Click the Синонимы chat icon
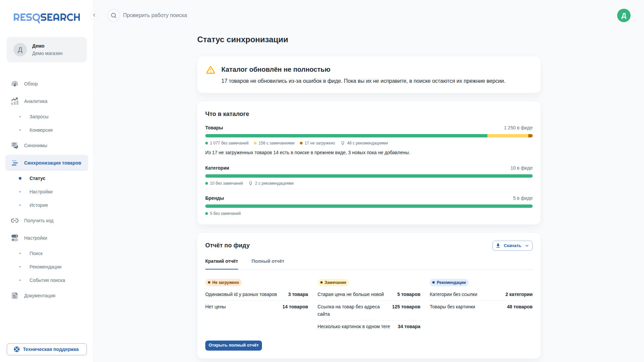644x362 pixels. pos(15,145)
